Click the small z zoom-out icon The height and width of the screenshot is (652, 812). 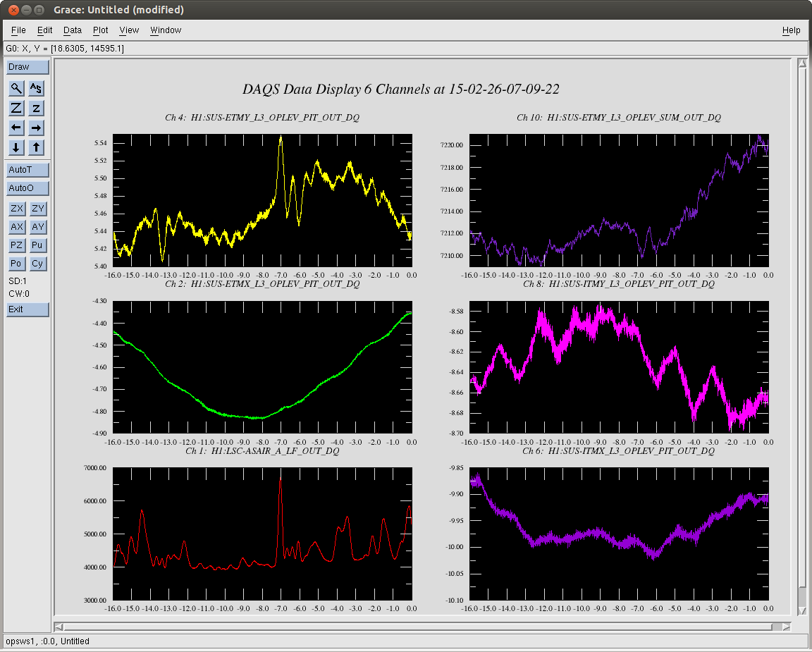tap(36, 108)
